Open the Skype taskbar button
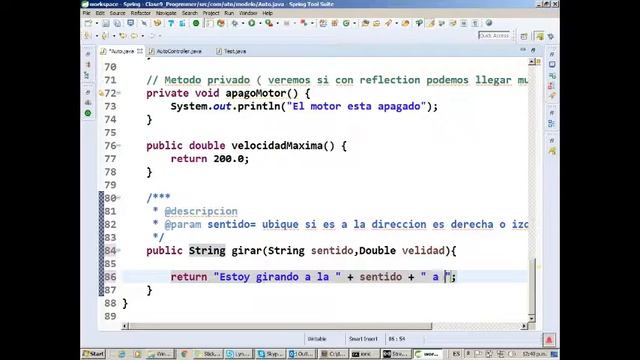Image resolution: width=640 pixels, height=360 pixels. tap(270, 354)
